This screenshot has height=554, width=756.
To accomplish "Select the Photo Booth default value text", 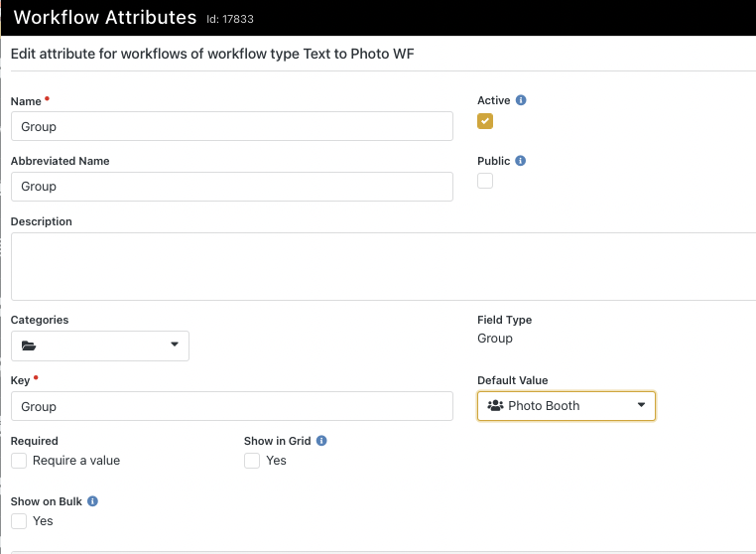I will 544,406.
